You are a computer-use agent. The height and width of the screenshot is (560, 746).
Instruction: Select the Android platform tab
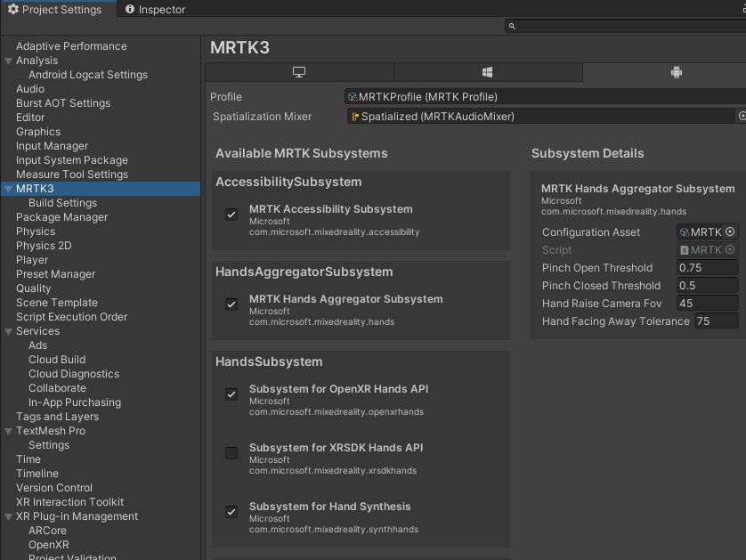click(676, 72)
